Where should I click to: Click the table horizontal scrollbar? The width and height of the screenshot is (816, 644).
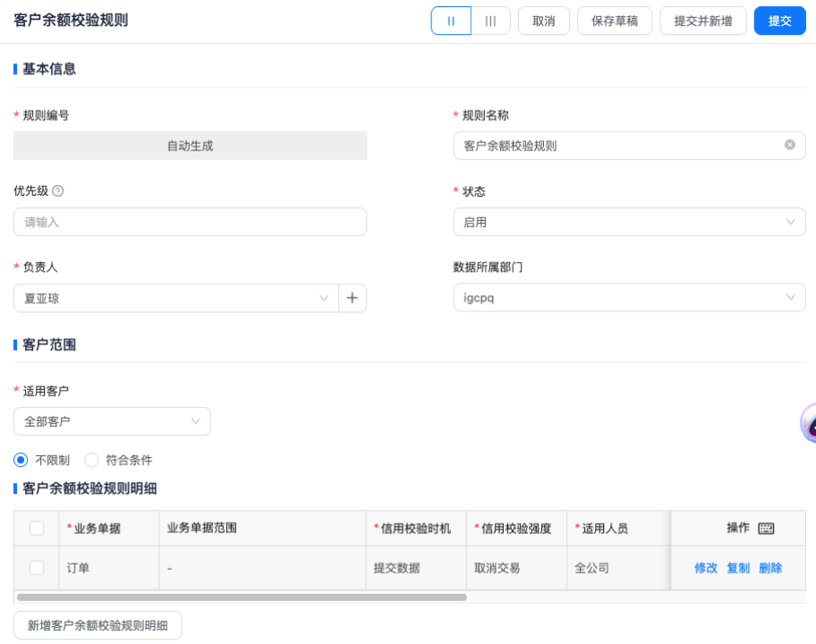(x=242, y=597)
